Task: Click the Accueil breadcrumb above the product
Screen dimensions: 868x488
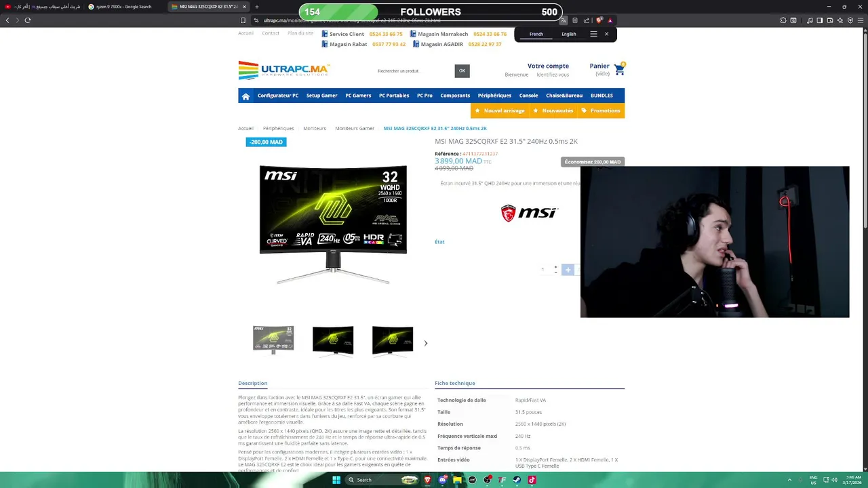Action: coord(245,128)
